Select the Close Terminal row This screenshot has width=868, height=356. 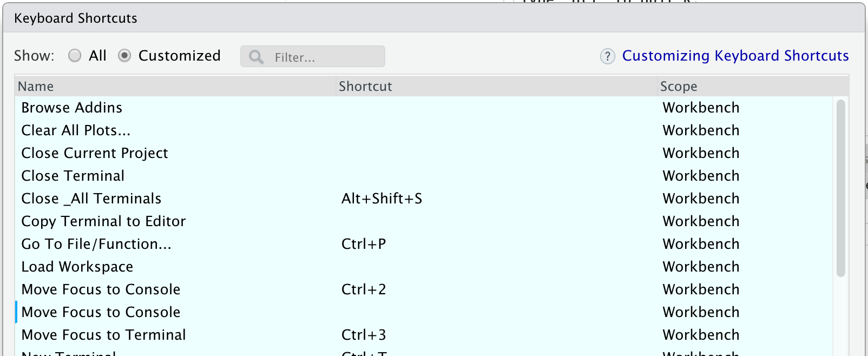(x=73, y=175)
